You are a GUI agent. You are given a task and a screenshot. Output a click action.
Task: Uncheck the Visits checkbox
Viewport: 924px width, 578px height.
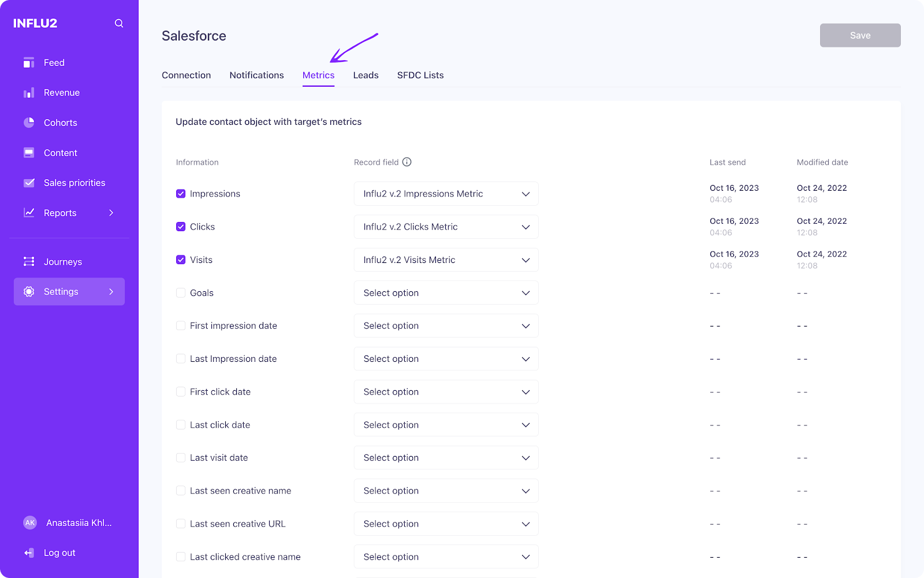pos(181,260)
